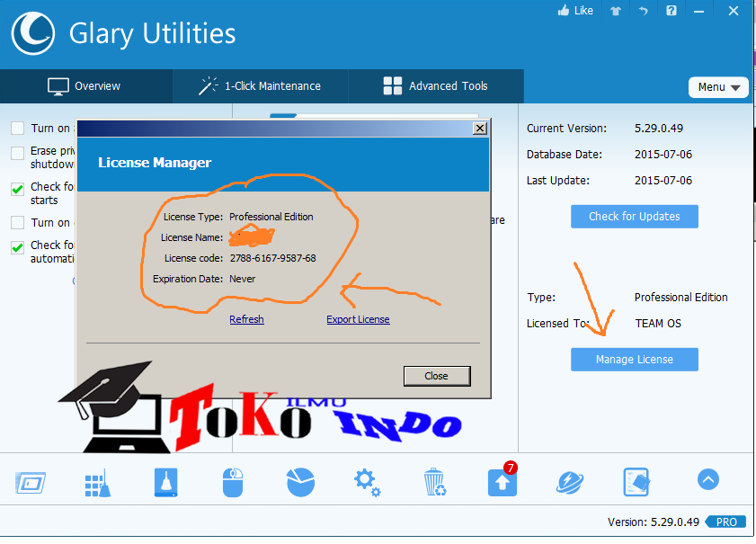
Task: Click the Export License link
Action: click(358, 319)
